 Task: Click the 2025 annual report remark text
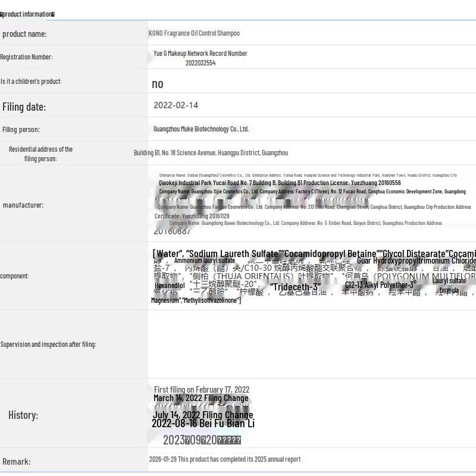[x=225, y=459]
